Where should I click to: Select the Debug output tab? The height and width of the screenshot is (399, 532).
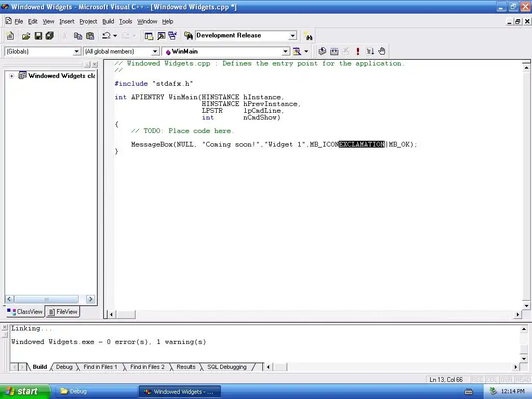64,367
